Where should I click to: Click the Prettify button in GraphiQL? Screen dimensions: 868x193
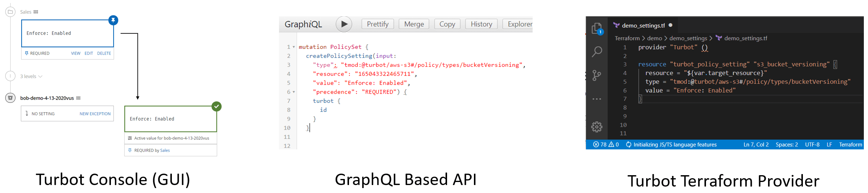[377, 24]
